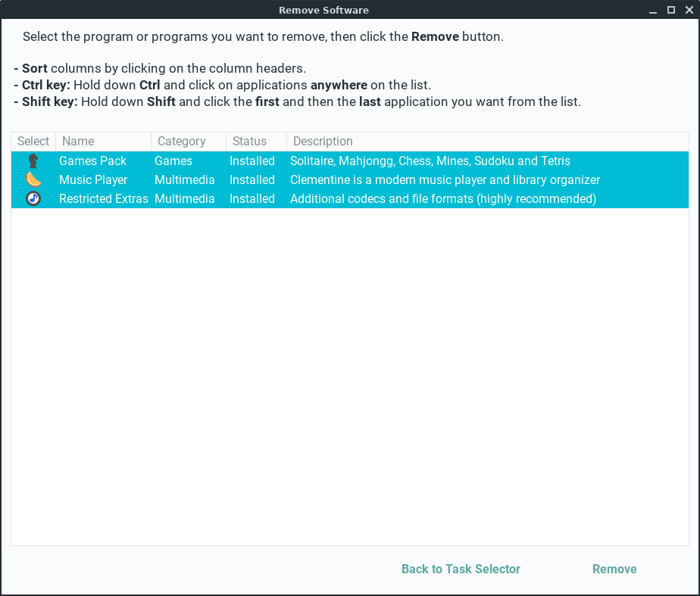This screenshot has height=596, width=700.
Task: Click the Clementine music player description text
Action: [445, 179]
